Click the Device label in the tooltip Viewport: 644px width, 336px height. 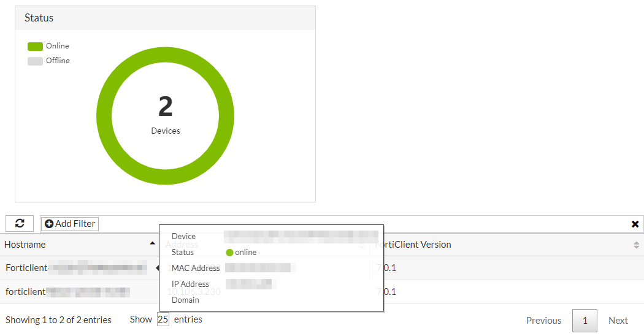click(x=183, y=236)
